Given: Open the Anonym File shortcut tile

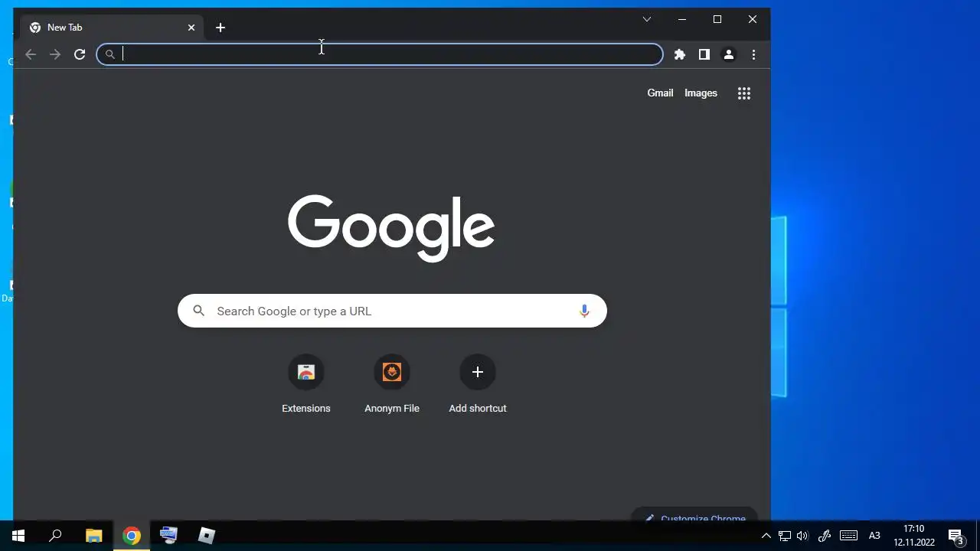Looking at the screenshot, I should [392, 385].
